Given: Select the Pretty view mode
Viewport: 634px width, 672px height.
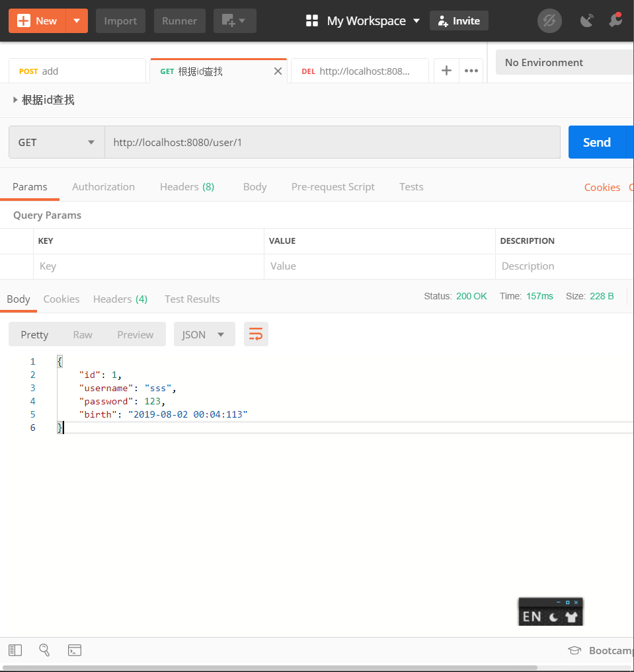Looking at the screenshot, I should (x=34, y=335).
